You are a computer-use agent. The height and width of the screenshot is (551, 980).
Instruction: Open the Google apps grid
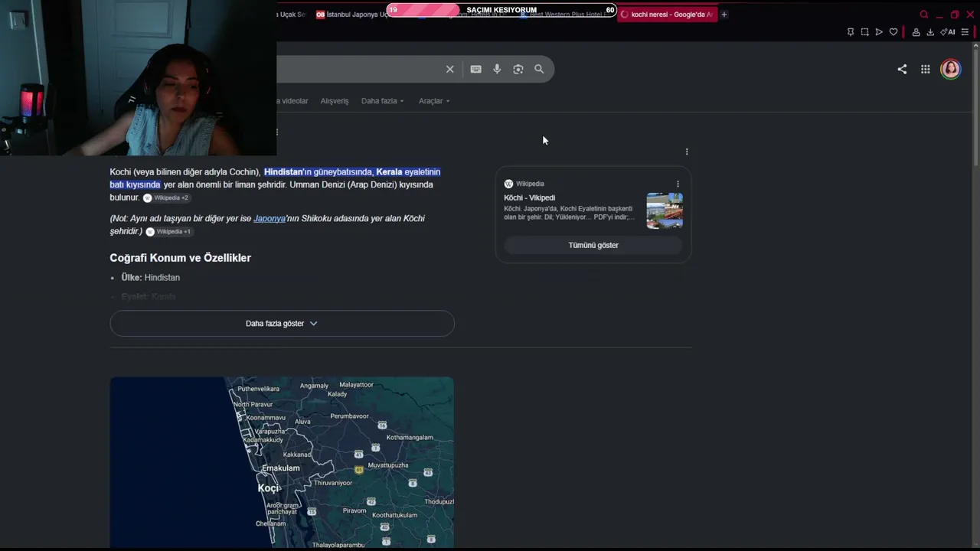[926, 69]
